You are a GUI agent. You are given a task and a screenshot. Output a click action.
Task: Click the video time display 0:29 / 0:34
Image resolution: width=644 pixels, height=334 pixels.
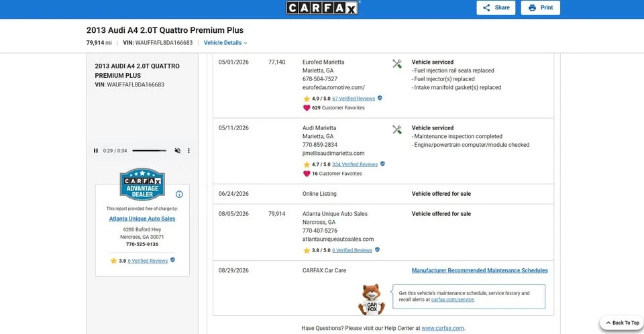point(115,151)
